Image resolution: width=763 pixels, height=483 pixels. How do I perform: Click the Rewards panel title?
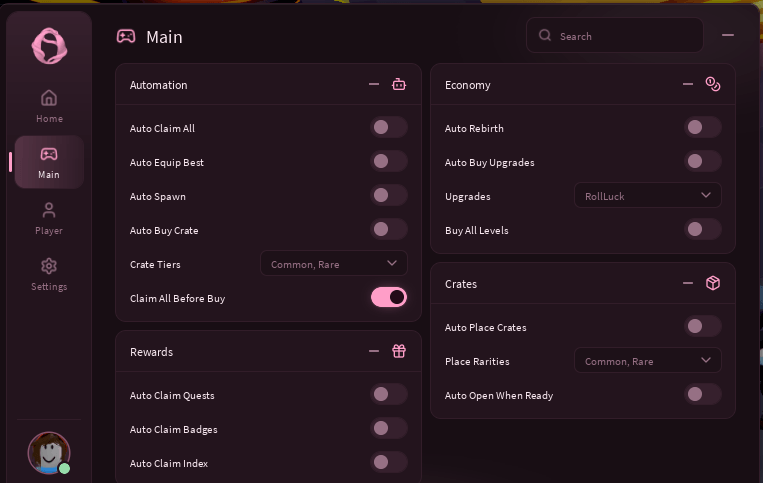(151, 352)
